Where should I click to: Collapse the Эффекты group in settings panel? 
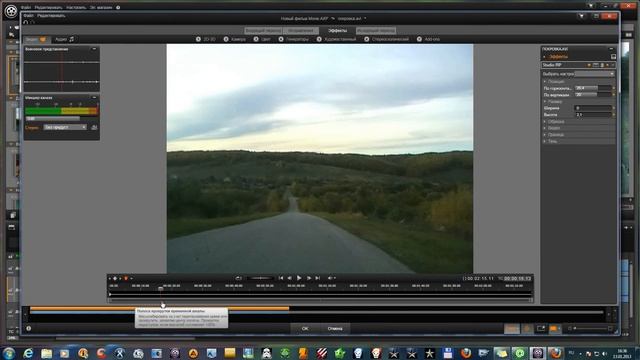tap(545, 57)
